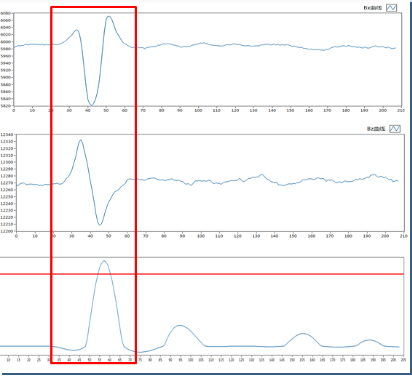412x376 pixels.
Task: Click the second bump near 95 in bottom chart
Action: click(x=180, y=326)
